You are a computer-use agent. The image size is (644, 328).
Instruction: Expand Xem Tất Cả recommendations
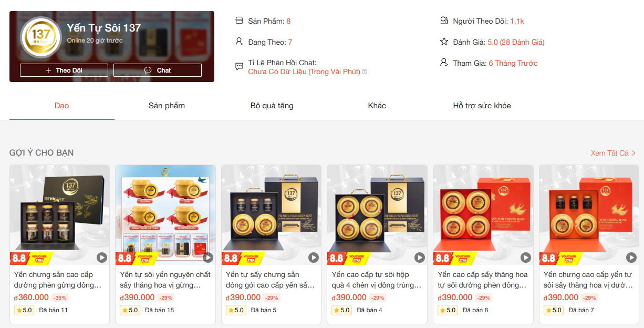point(613,153)
